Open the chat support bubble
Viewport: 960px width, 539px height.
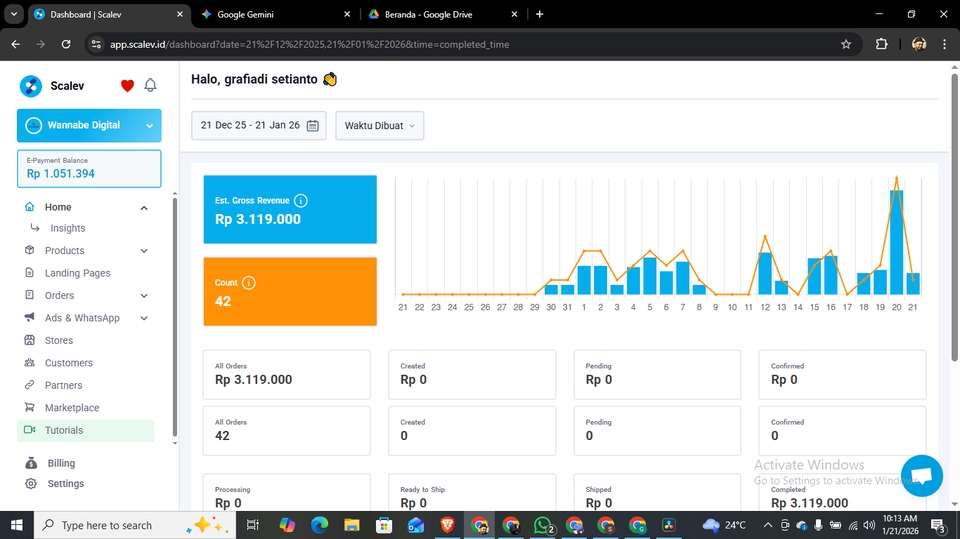click(921, 476)
